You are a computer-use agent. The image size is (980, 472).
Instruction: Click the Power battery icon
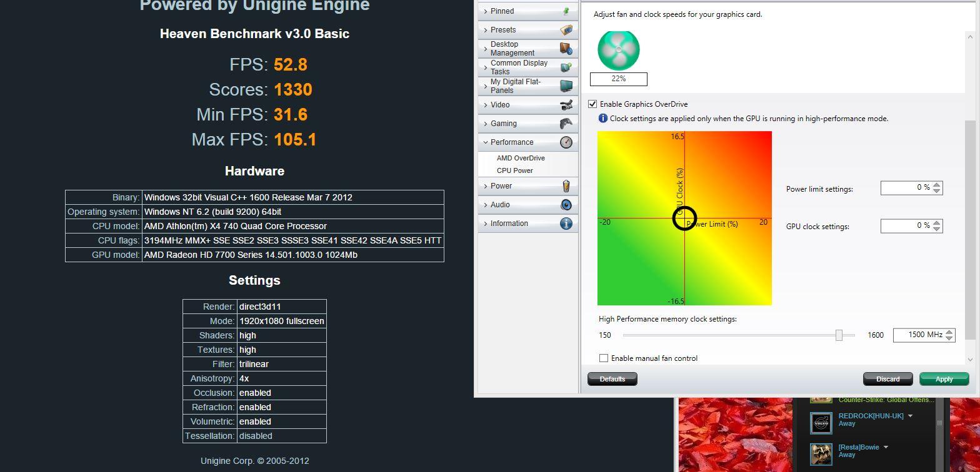click(x=566, y=186)
